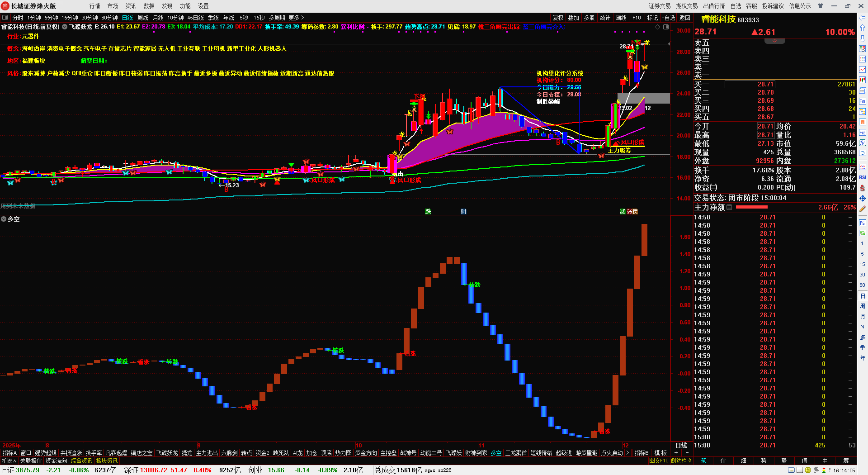Viewport: 868px width, 475px height.
Task: Click the small list icon beside 主力净额
Action: pos(729,207)
